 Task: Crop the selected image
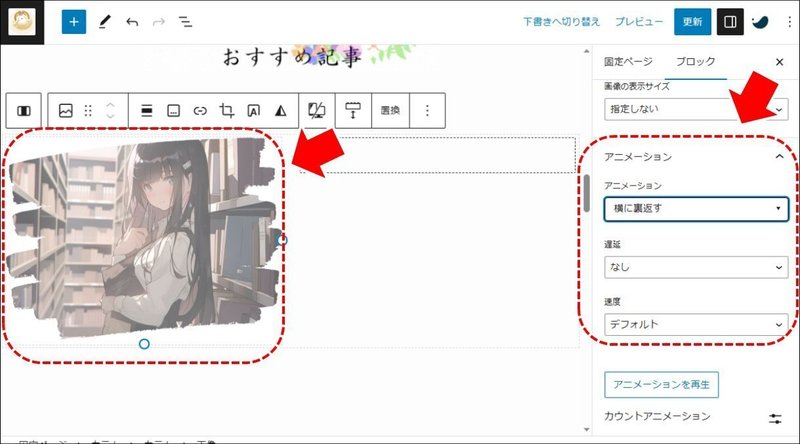(227, 111)
